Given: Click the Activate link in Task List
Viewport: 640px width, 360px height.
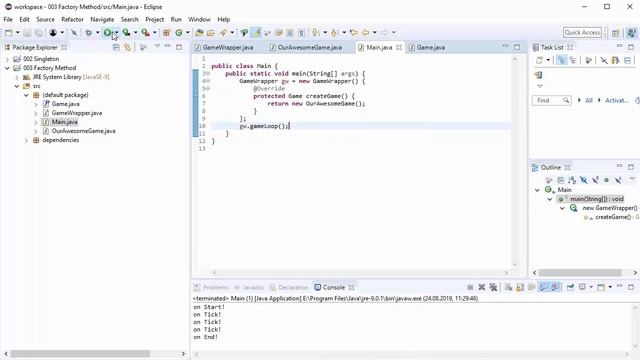Looking at the screenshot, I should pyautogui.click(x=616, y=100).
